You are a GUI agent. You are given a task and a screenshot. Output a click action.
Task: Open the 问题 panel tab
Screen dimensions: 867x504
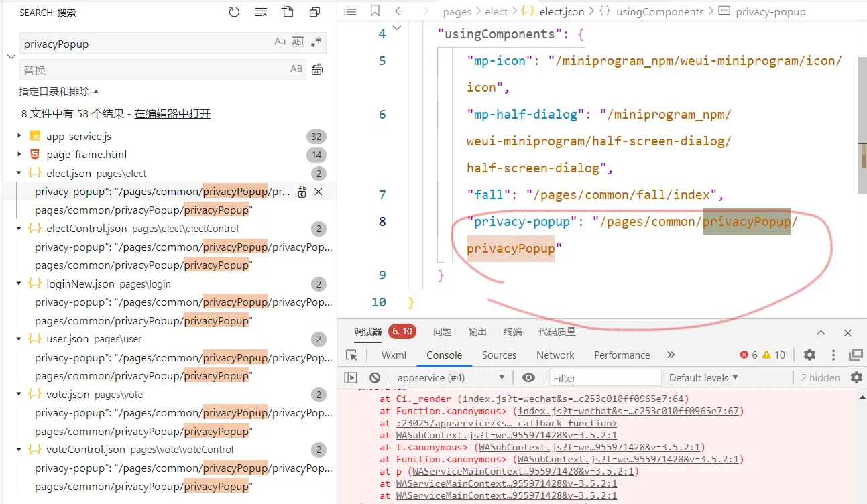pos(442,332)
